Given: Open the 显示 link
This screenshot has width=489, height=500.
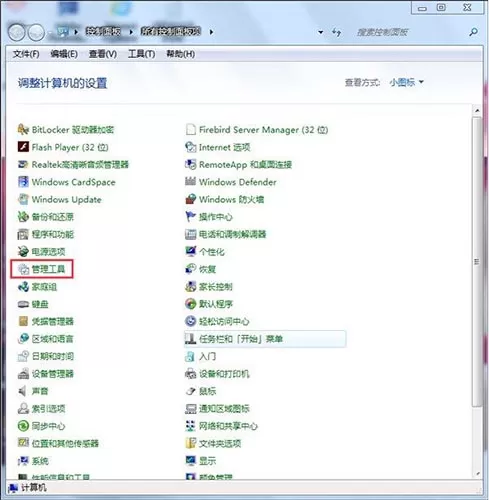Looking at the screenshot, I should point(207,461).
